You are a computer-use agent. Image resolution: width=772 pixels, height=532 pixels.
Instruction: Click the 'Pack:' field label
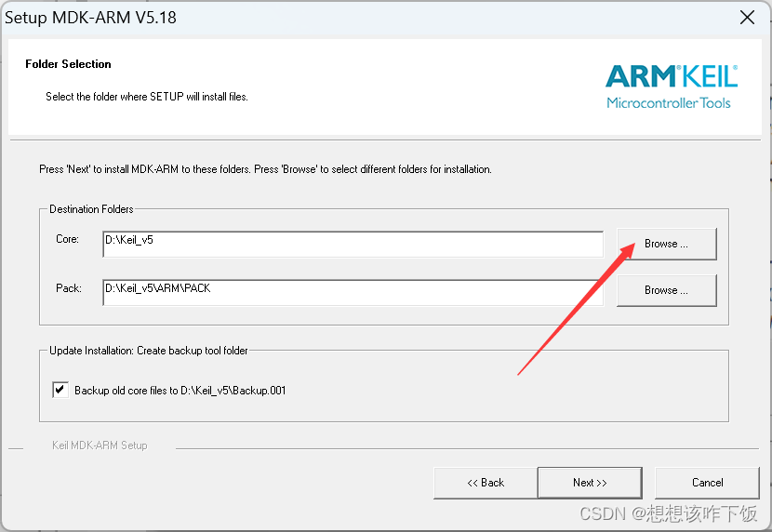pos(69,288)
